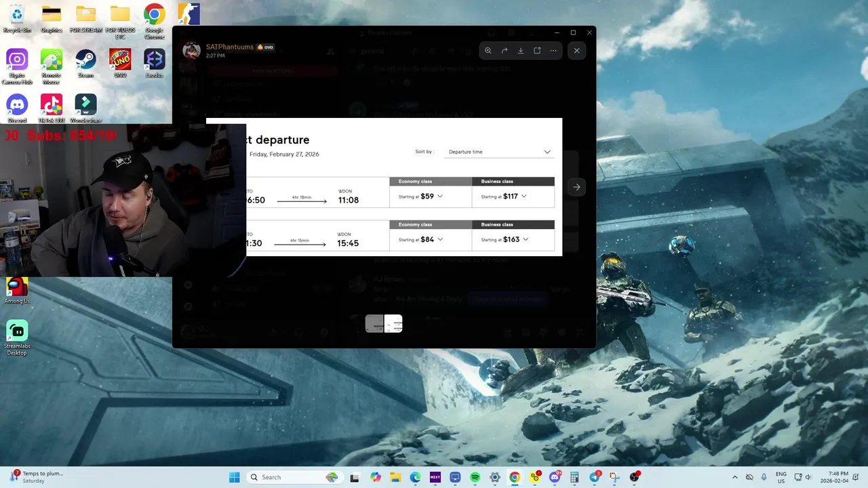868x488 pixels.
Task: Open File Explorer from taskbar
Action: [395, 477]
